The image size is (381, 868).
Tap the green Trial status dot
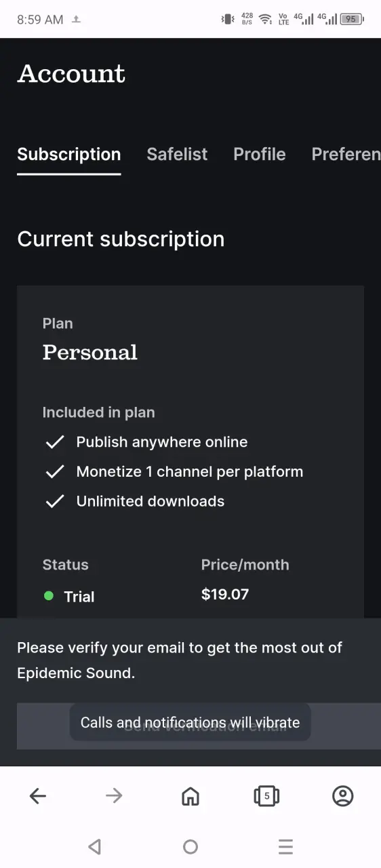point(49,596)
